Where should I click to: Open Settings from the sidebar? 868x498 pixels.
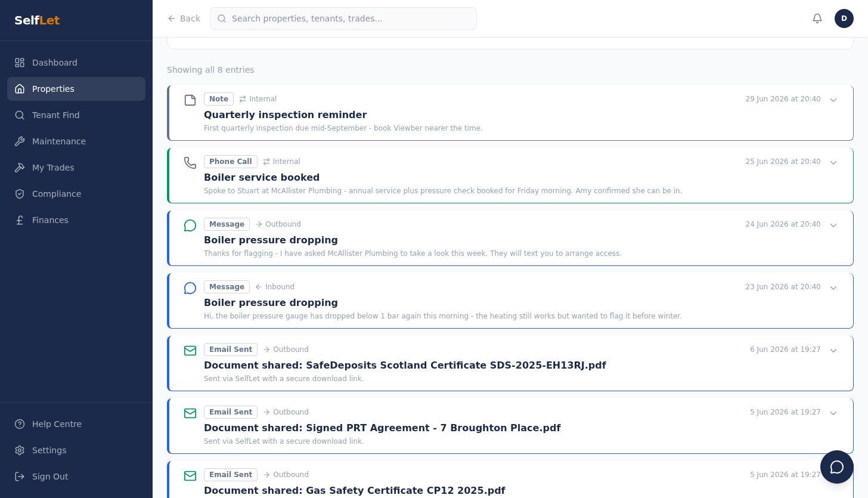click(x=76, y=450)
